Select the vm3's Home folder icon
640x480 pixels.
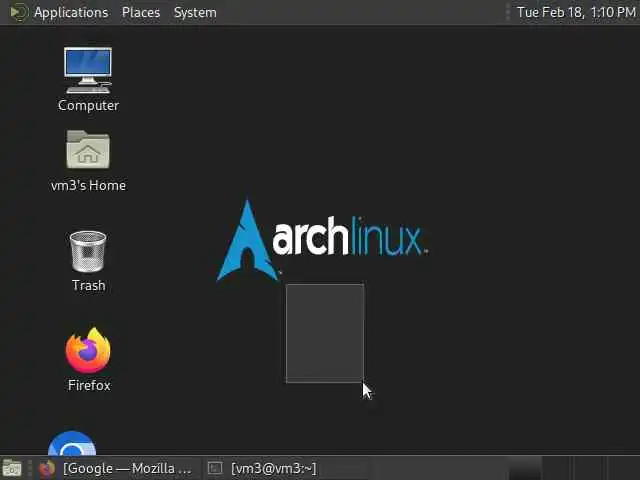tap(88, 149)
